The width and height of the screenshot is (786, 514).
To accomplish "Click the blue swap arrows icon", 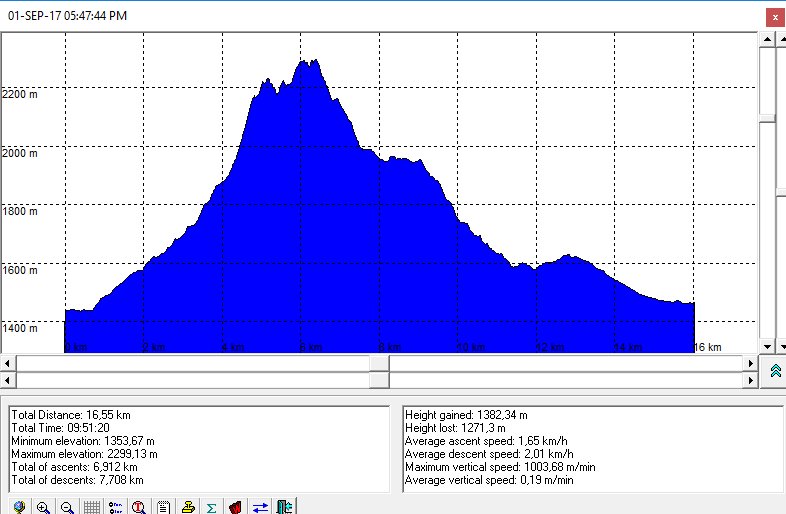I will tap(260, 507).
